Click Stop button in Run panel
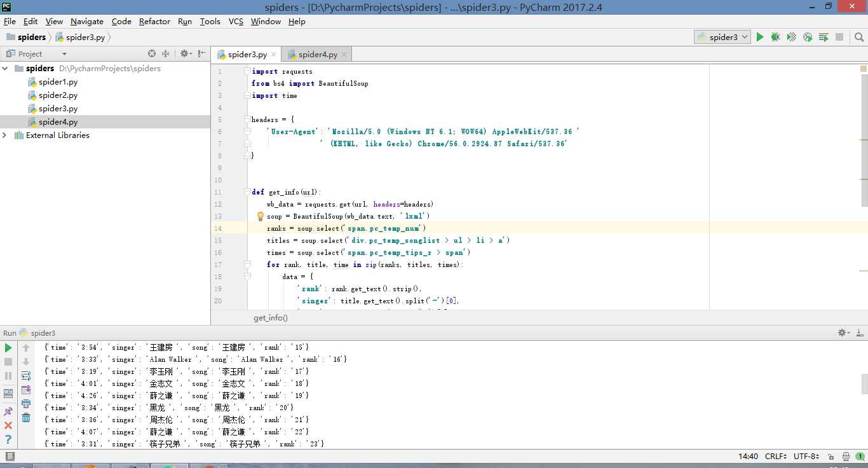This screenshot has height=468, width=868. [8, 362]
